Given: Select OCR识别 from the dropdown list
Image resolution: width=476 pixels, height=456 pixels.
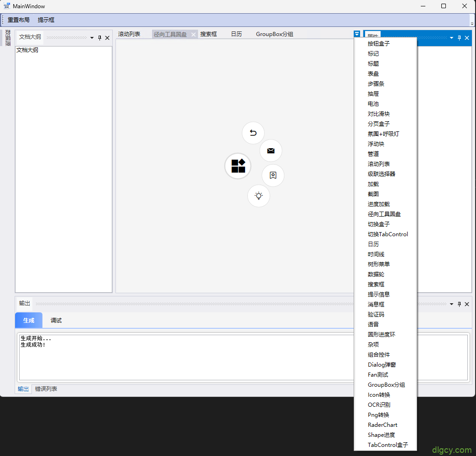Looking at the screenshot, I should click(379, 405).
